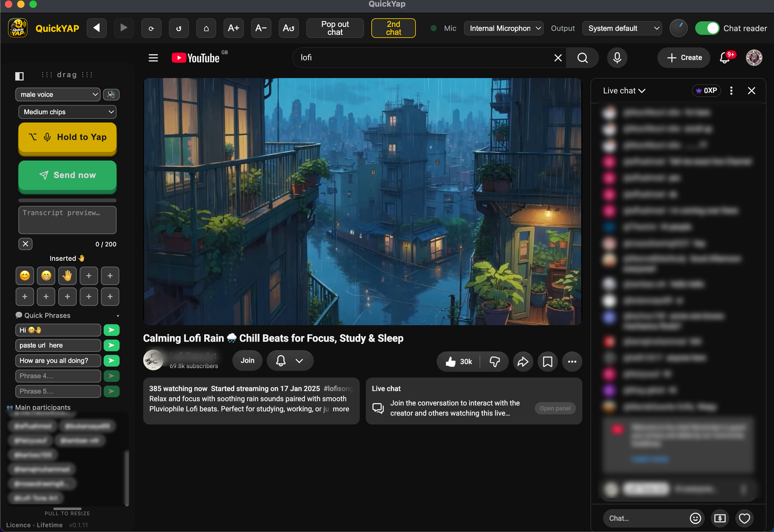Image resolution: width=774 pixels, height=532 pixels.
Task: Open the emoji picker in the chat box
Action: tap(695, 518)
